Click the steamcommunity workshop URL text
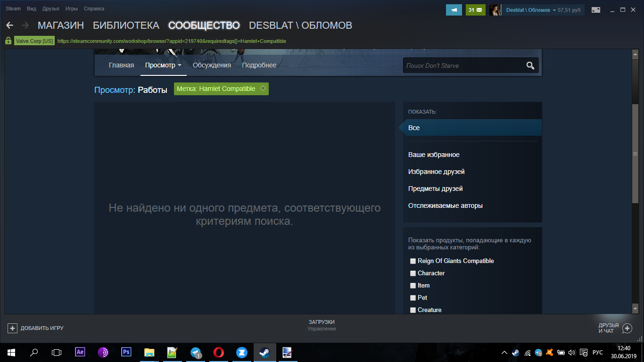The width and height of the screenshot is (644, 362). coord(172,41)
